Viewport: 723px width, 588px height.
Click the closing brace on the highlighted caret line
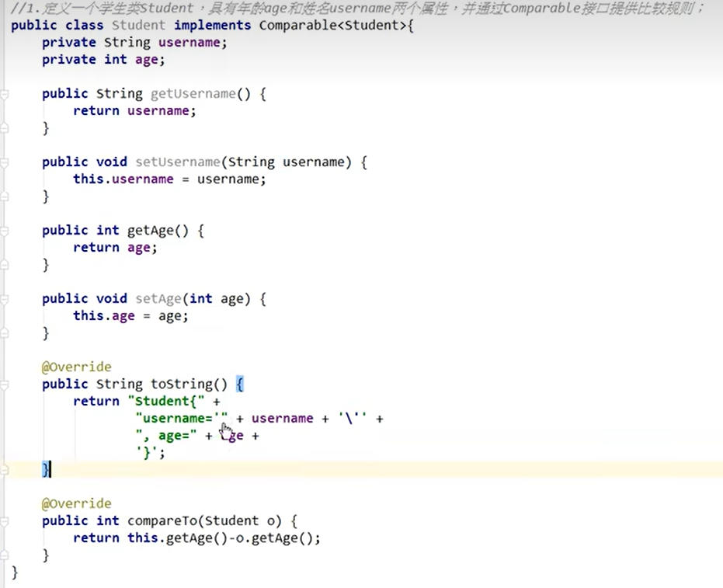coord(46,469)
